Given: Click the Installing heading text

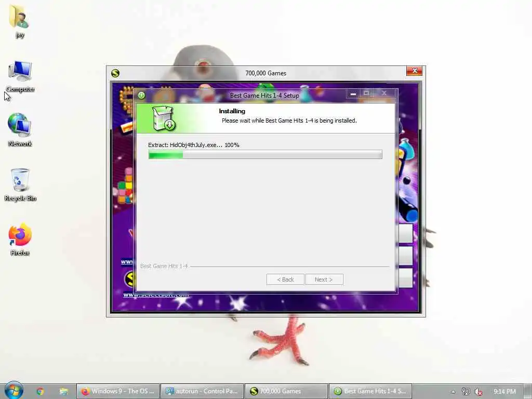Looking at the screenshot, I should [232, 111].
